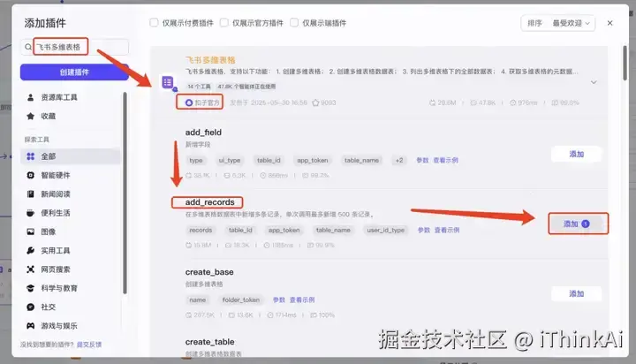Open the 新闻阅读 category

(71, 194)
